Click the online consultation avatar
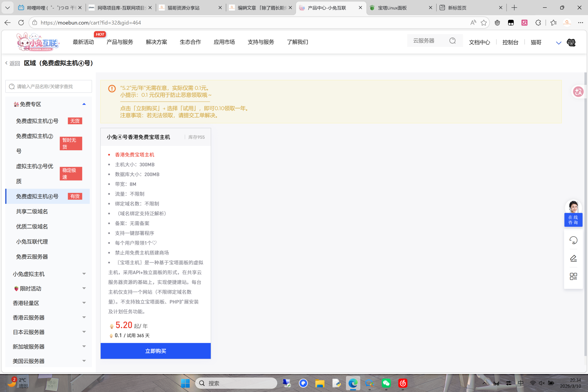This screenshot has width=588, height=392. 573,207
